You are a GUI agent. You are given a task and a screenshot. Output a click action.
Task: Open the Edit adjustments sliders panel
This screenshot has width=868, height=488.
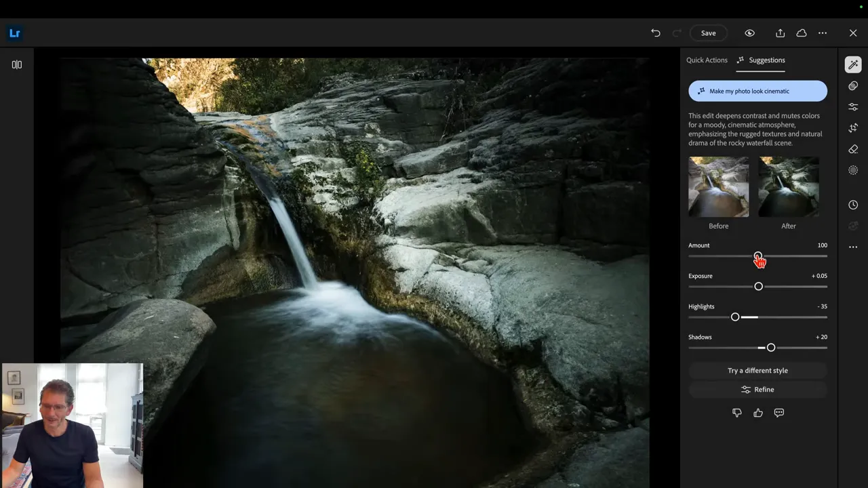coord(853,106)
